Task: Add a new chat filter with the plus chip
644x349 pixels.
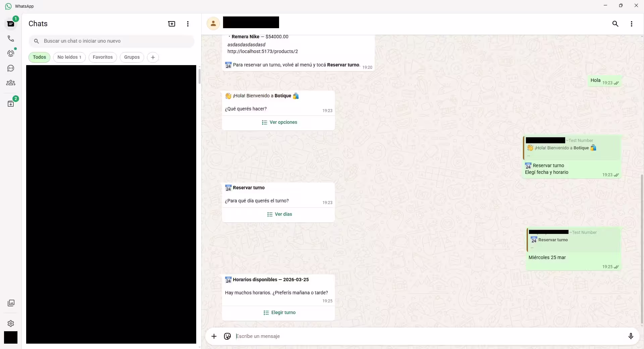Action: (x=153, y=57)
